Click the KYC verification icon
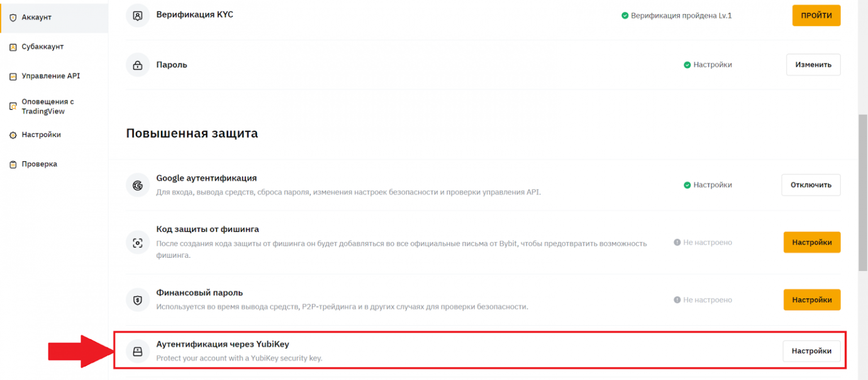The width and height of the screenshot is (868, 380). 137,15
